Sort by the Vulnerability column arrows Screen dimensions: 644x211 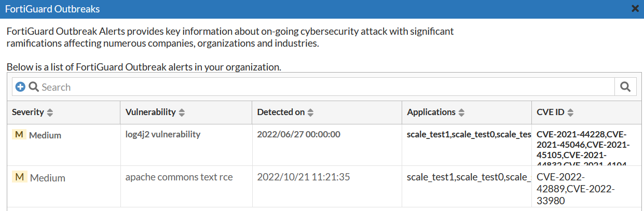182,112
